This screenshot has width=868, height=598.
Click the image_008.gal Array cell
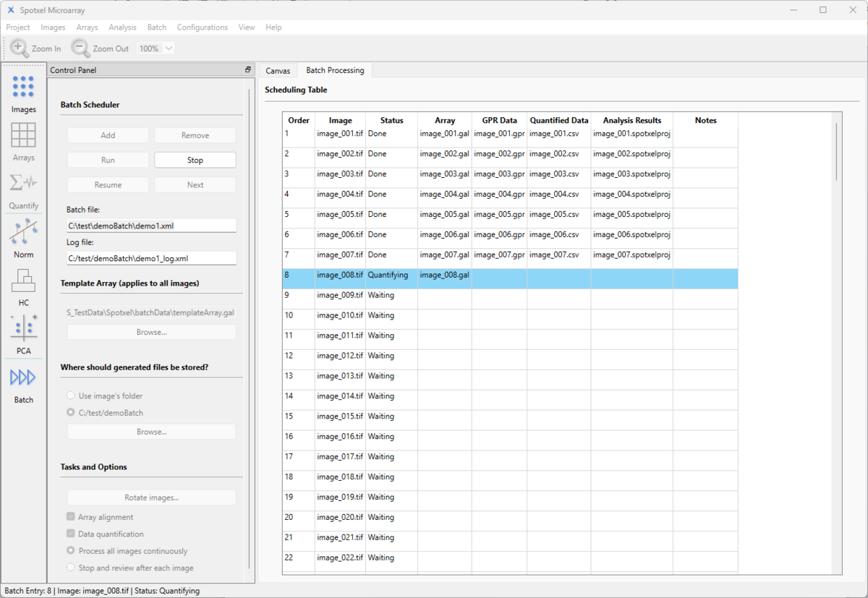(445, 279)
